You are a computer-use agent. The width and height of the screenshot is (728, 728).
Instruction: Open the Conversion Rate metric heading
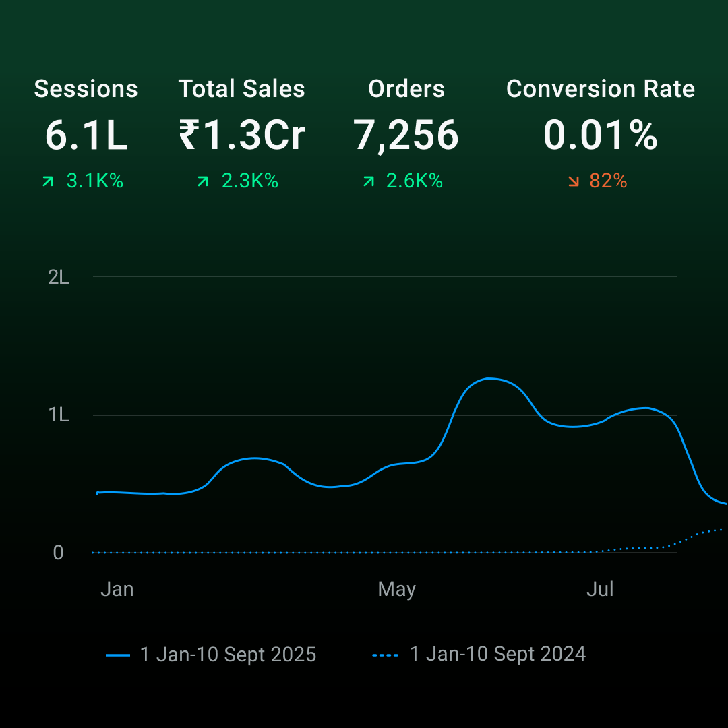(x=600, y=89)
